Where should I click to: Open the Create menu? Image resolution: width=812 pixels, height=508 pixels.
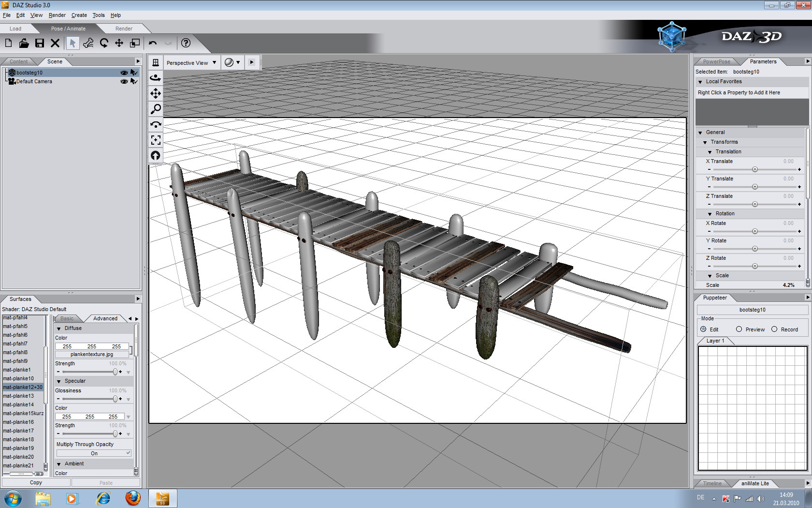(x=79, y=15)
